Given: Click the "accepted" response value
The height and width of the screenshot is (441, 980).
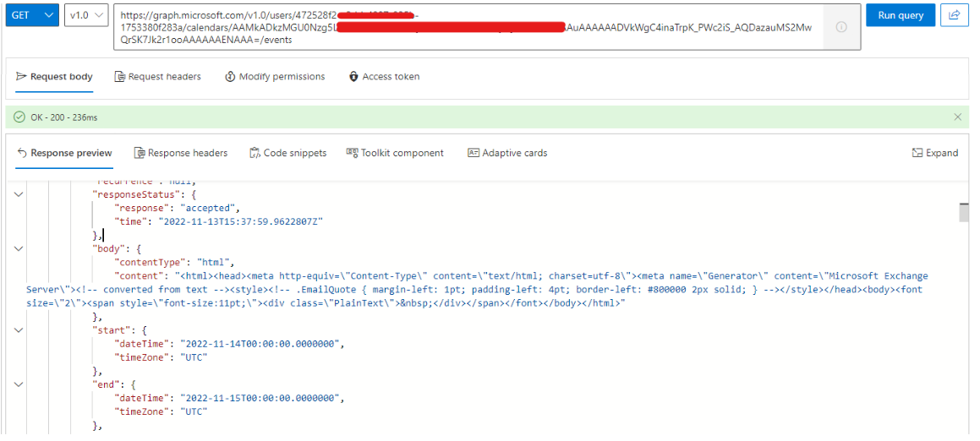Looking at the screenshot, I should coord(205,208).
